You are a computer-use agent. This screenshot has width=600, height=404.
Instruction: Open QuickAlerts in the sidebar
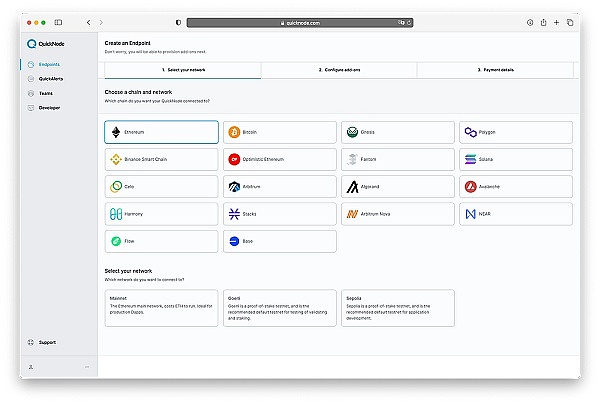51,79
